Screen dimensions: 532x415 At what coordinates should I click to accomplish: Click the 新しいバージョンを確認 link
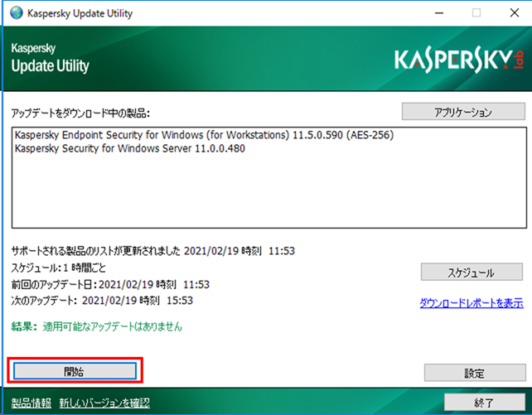pos(104,403)
